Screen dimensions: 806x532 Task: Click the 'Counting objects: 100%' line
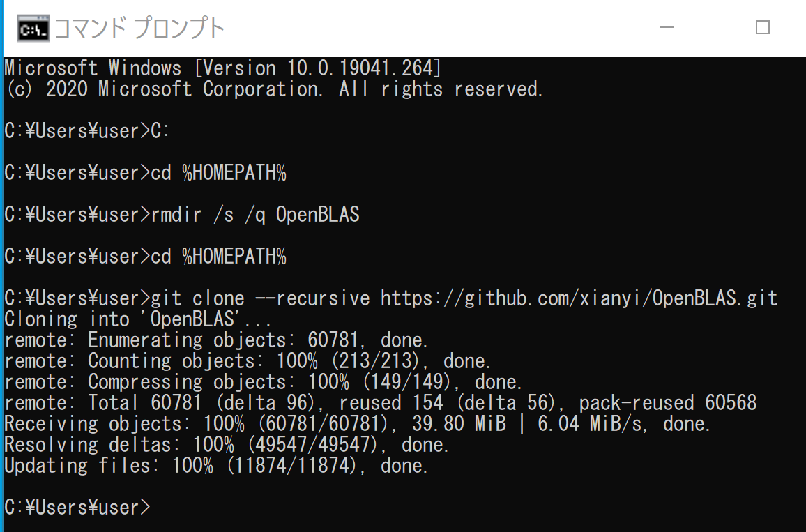(248, 361)
